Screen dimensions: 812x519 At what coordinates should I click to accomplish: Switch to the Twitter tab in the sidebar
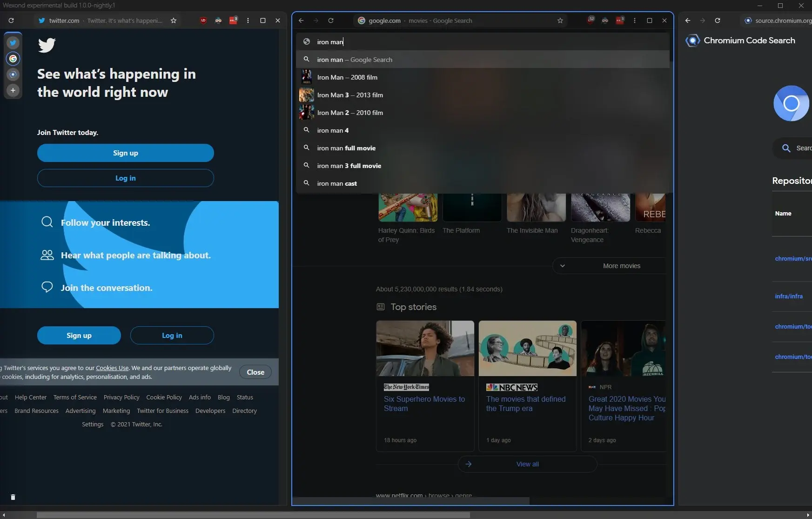(x=13, y=43)
